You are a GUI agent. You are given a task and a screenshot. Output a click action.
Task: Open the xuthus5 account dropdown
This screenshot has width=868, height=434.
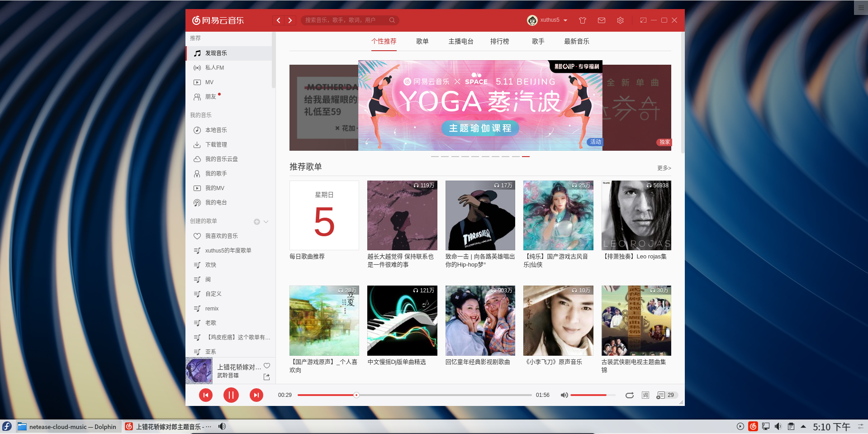[x=554, y=20]
